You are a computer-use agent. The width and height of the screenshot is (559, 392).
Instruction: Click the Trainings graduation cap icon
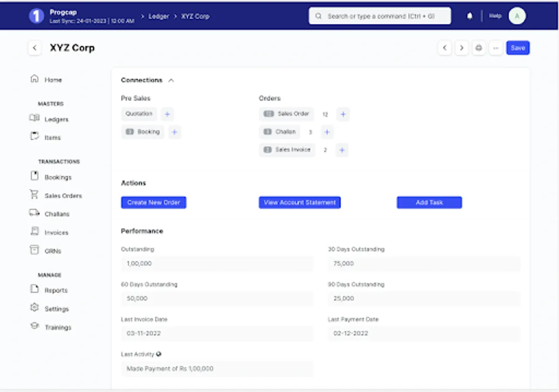click(x=34, y=326)
